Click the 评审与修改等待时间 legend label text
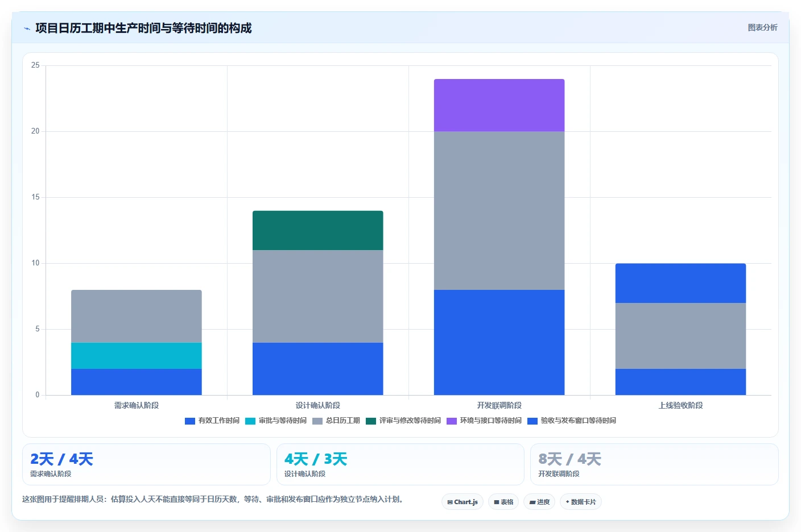Viewport: 801px width, 532px height. [x=410, y=421]
